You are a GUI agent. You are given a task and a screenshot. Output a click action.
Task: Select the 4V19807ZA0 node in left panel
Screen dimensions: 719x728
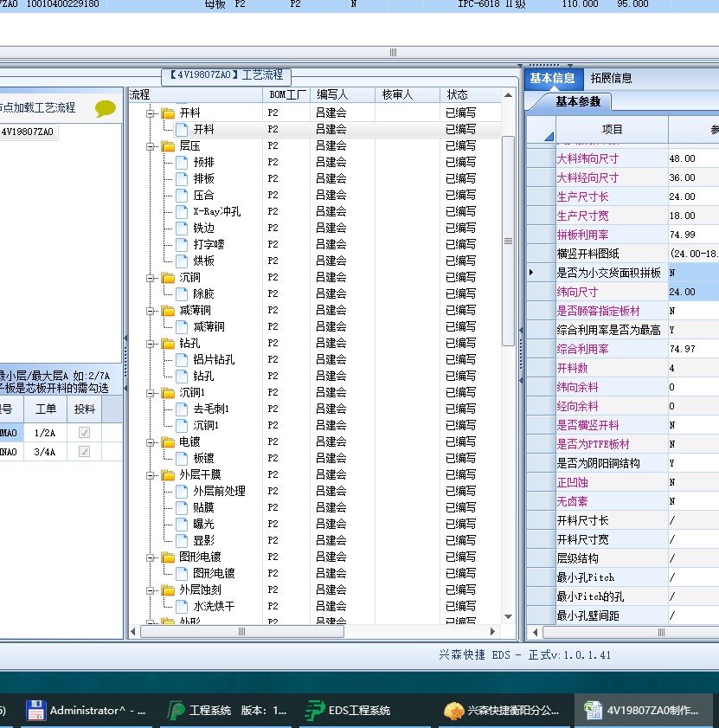click(x=28, y=132)
